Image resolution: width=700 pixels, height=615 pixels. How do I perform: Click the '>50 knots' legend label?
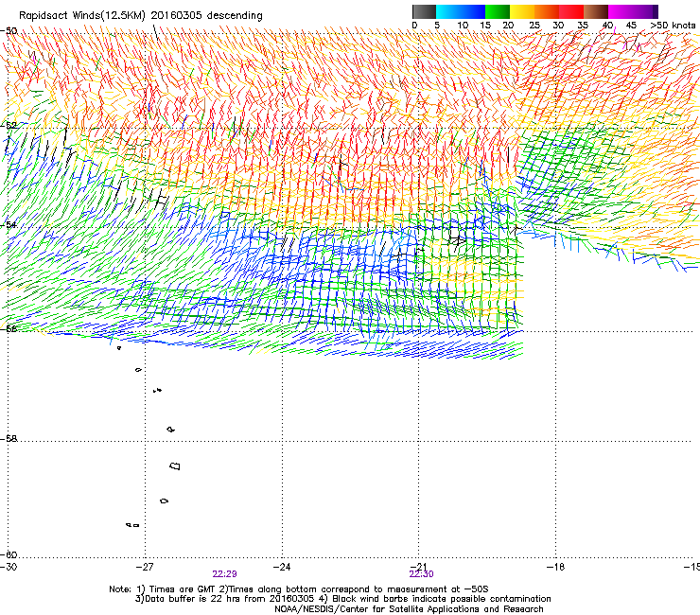[x=673, y=26]
